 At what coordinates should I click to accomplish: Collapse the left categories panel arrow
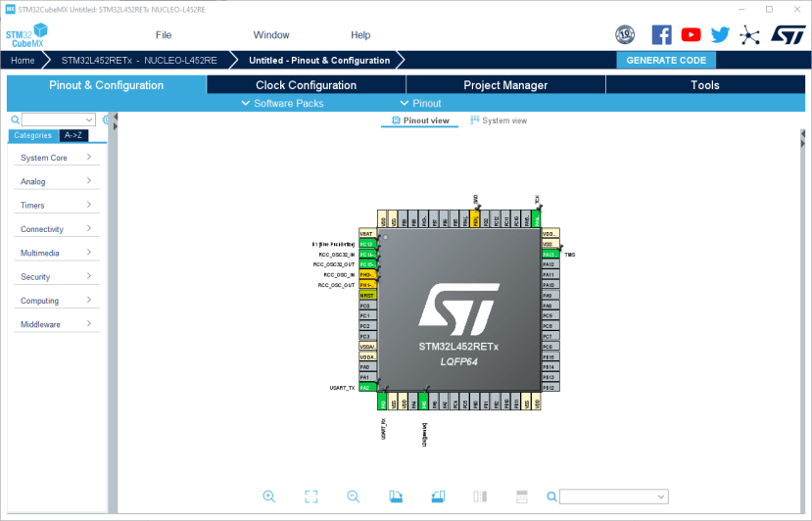116,118
